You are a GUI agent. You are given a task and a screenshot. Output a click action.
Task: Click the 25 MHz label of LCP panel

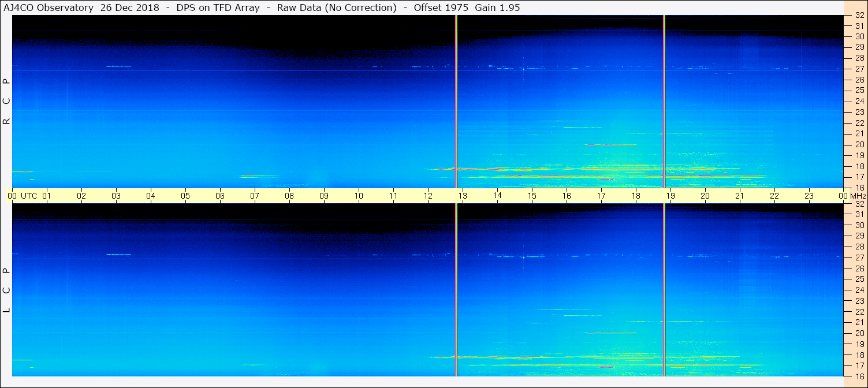click(859, 279)
